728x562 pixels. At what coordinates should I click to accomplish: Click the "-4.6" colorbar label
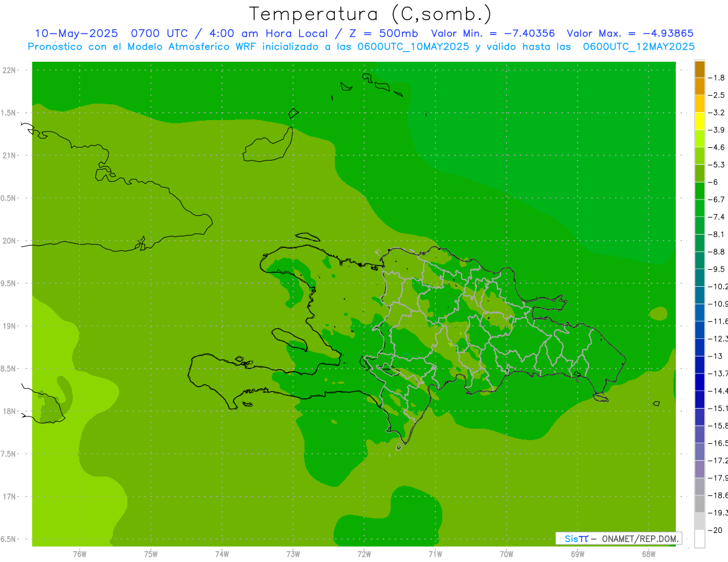pos(717,147)
